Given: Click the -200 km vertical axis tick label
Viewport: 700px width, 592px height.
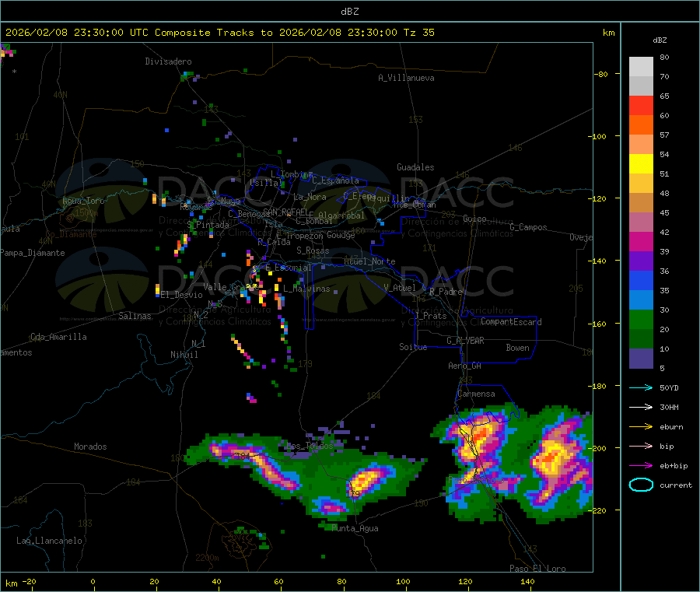Looking at the screenshot, I should [x=597, y=448].
